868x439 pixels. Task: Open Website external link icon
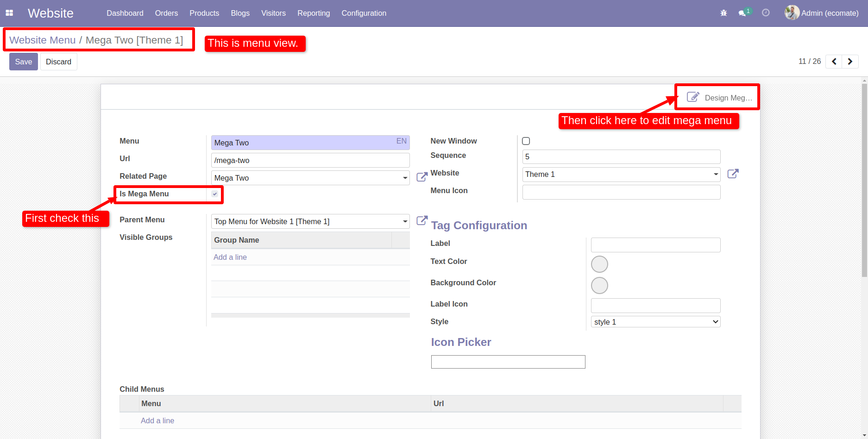(733, 174)
